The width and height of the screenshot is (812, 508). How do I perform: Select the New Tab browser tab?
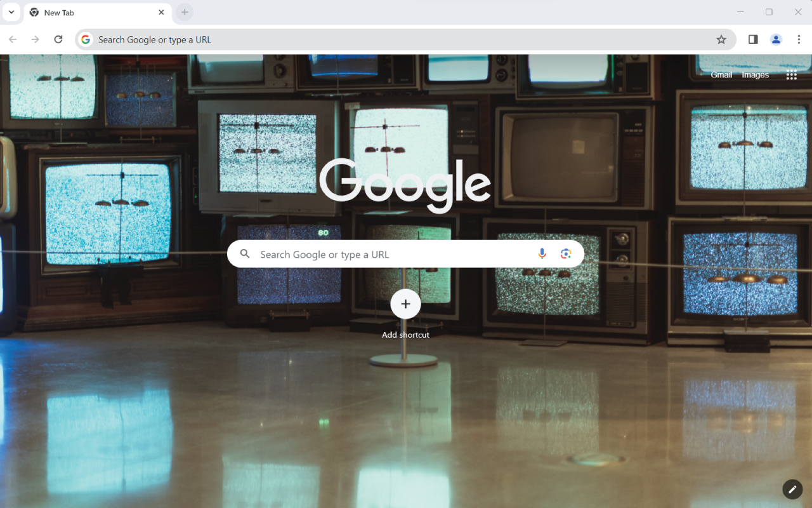(97, 13)
